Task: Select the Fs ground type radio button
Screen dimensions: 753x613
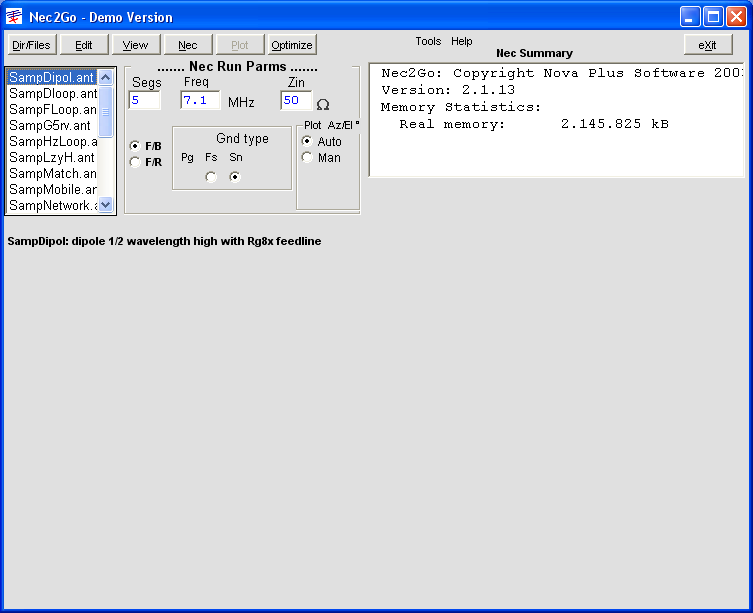Action: coord(211,177)
